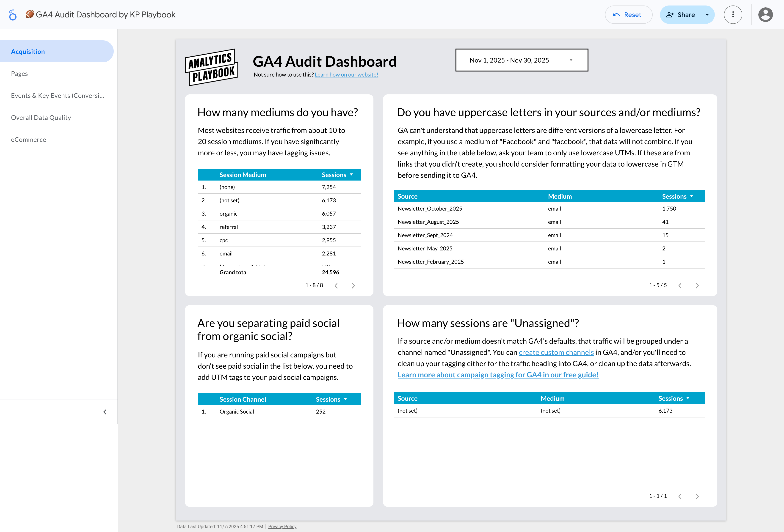Open the three-dot more options menu
The width and height of the screenshot is (784, 532).
[x=733, y=15]
